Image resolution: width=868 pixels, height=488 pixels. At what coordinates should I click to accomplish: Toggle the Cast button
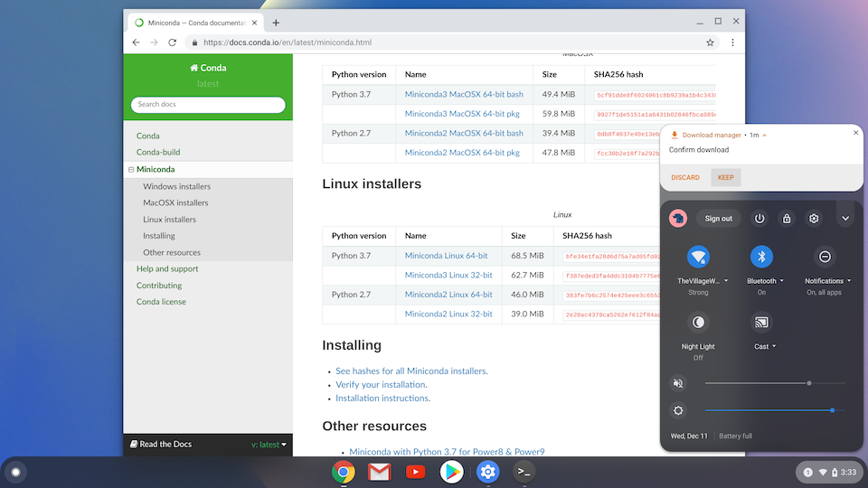[761, 322]
